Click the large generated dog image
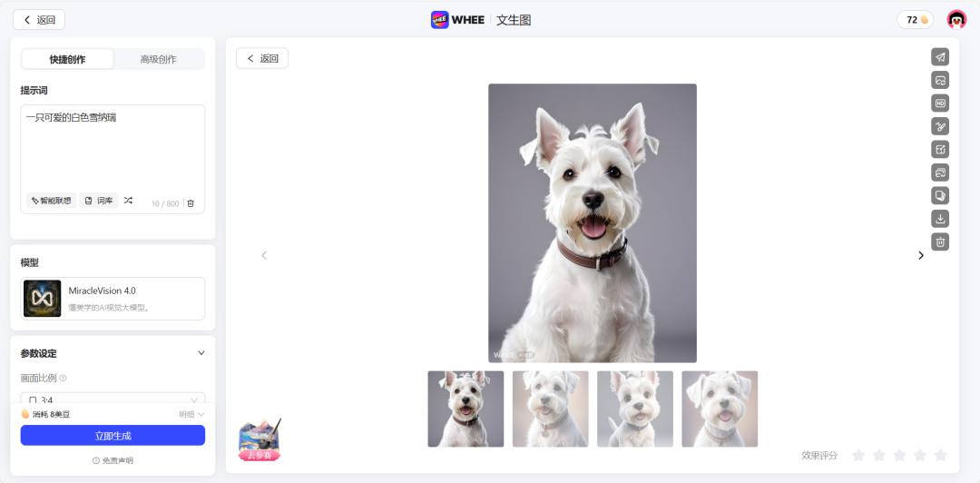 coord(593,223)
